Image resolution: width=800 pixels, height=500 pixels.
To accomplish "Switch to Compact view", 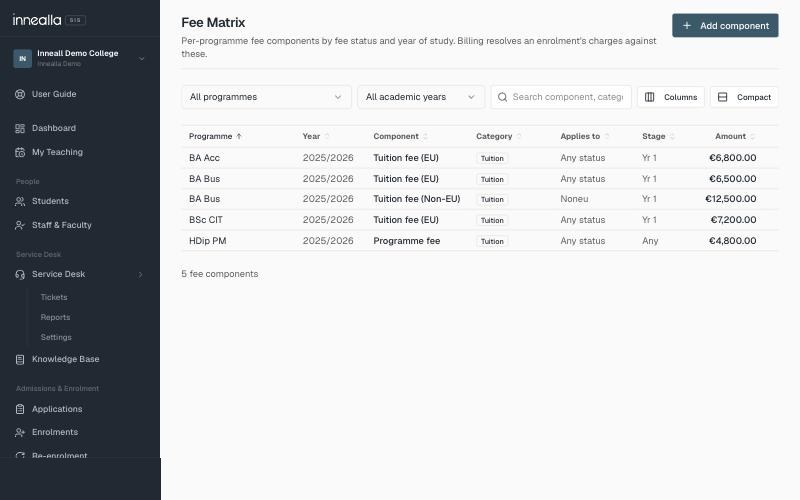I will tap(744, 97).
